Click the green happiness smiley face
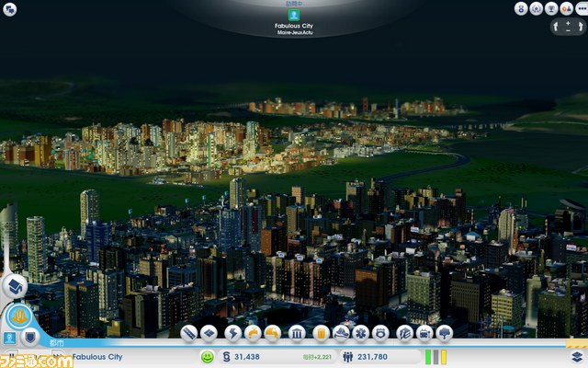Image resolution: width=588 pixels, height=368 pixels. (207, 357)
